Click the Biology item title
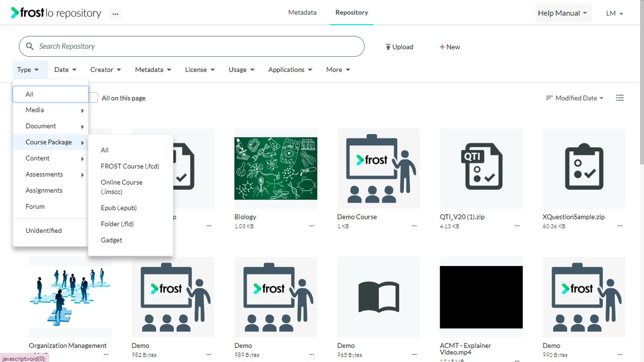The image size is (644, 362). [246, 217]
